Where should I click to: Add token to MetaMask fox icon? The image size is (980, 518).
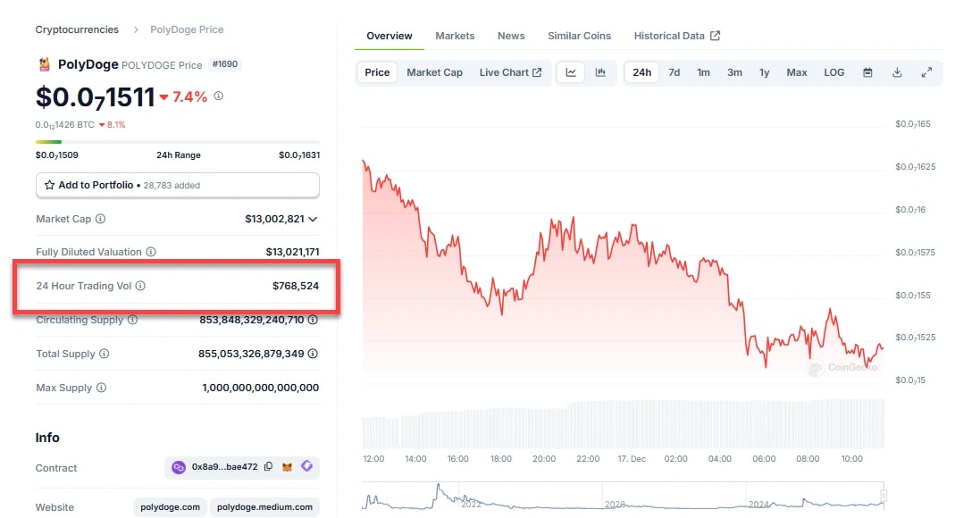click(287, 467)
